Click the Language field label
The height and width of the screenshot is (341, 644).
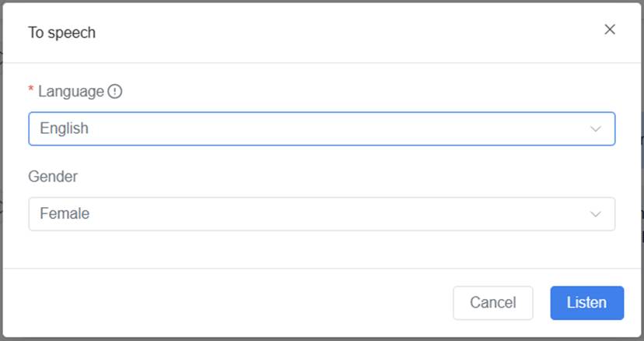point(71,92)
